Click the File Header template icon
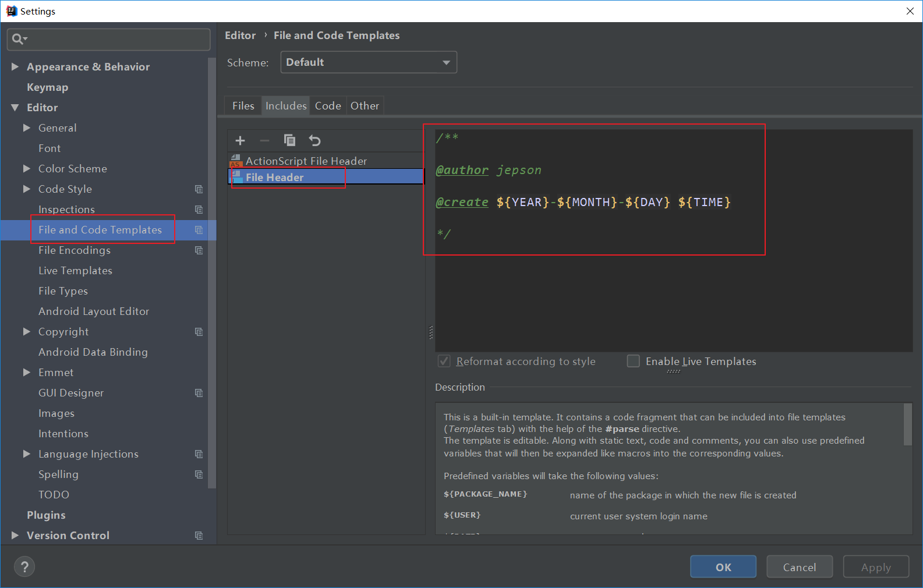 click(236, 176)
